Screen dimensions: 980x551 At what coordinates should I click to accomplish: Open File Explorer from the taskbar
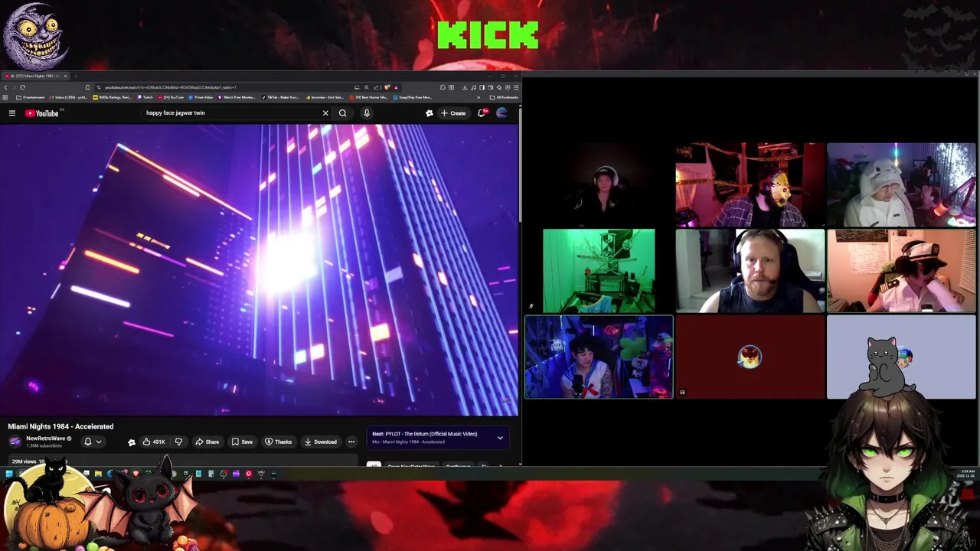(98, 474)
